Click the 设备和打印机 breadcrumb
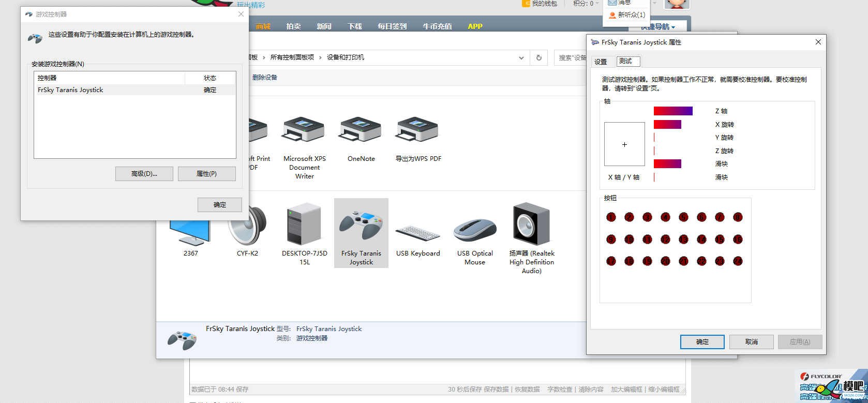 pos(346,57)
